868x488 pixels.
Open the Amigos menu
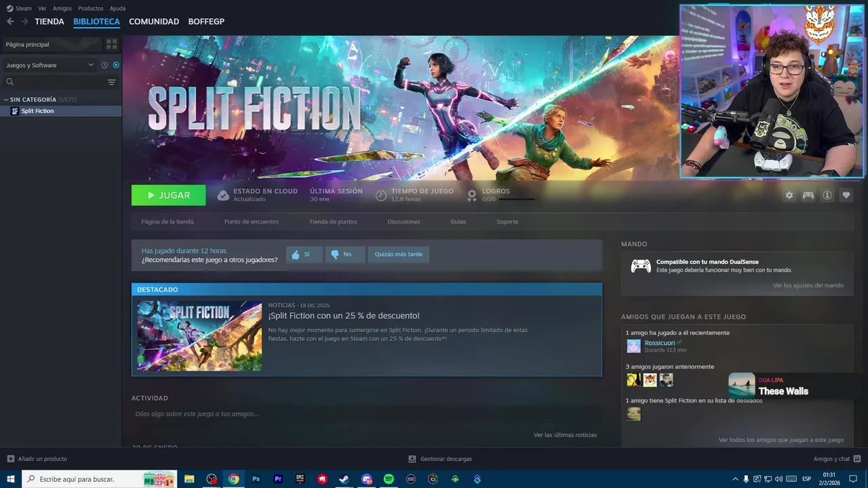(x=62, y=8)
